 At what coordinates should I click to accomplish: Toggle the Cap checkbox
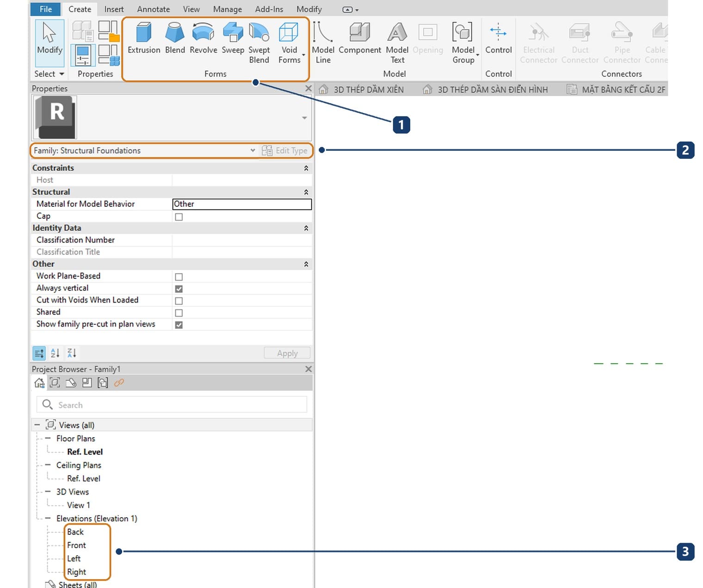tap(179, 217)
